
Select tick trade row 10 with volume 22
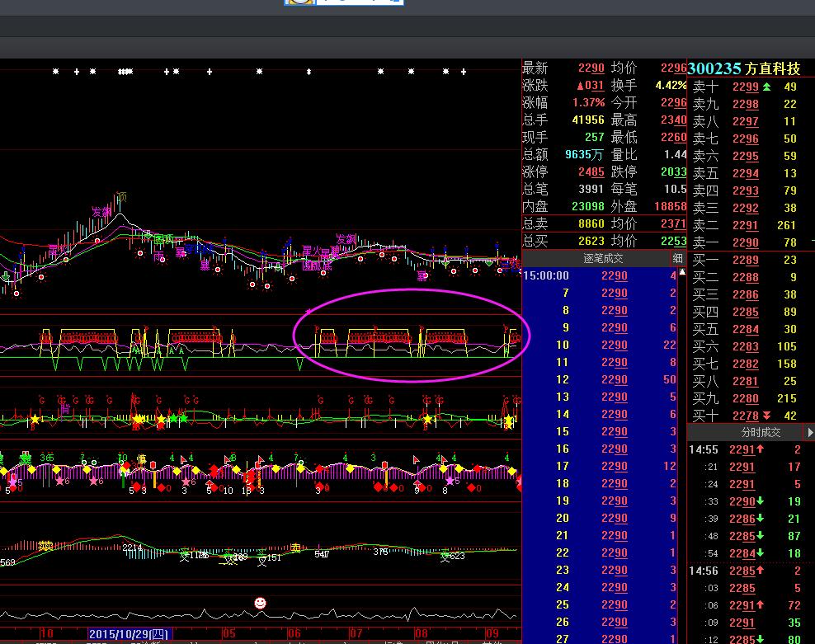600,346
